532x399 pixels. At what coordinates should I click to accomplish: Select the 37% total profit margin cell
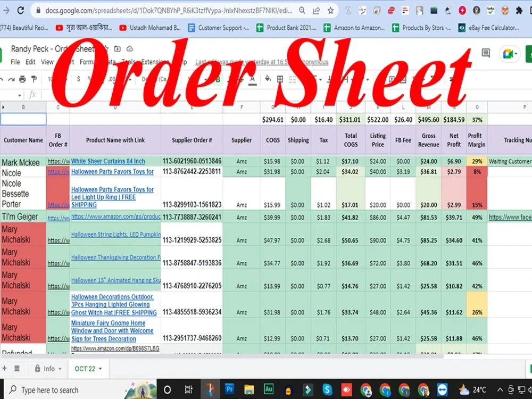pos(477,119)
